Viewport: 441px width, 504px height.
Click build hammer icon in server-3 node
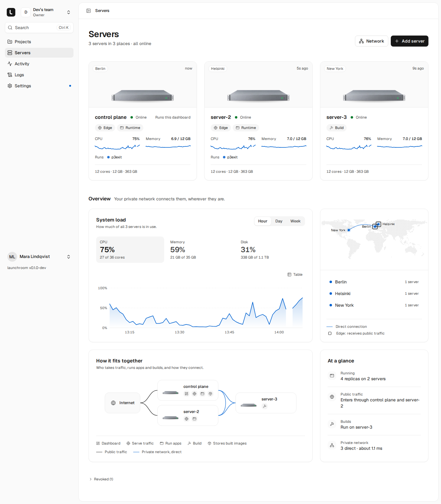[x=265, y=406]
